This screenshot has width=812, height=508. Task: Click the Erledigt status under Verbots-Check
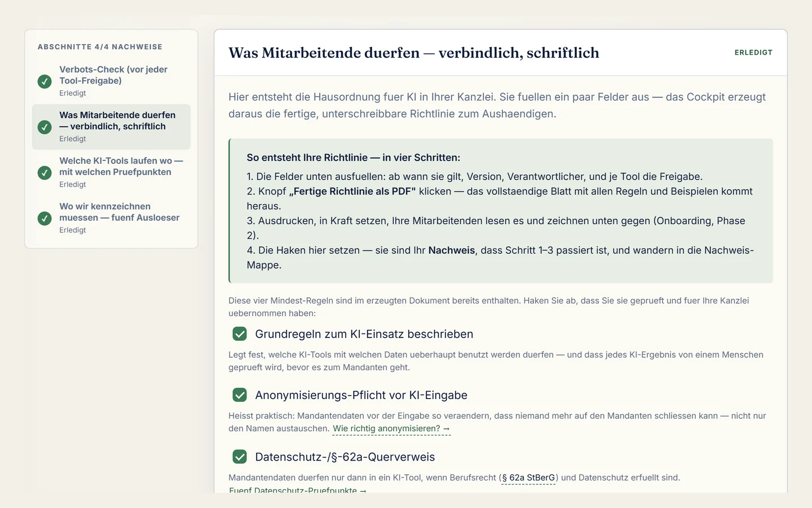pyautogui.click(x=73, y=94)
